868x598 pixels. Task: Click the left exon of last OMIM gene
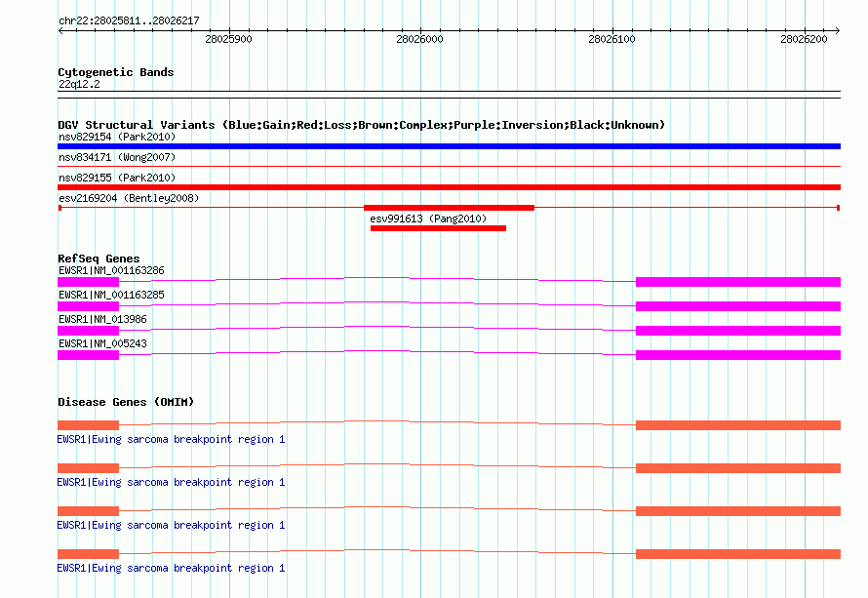click(88, 554)
